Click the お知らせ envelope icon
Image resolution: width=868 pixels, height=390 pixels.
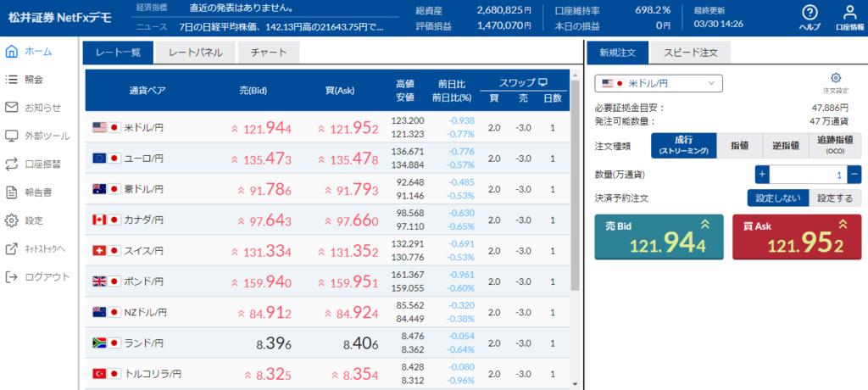tap(11, 108)
